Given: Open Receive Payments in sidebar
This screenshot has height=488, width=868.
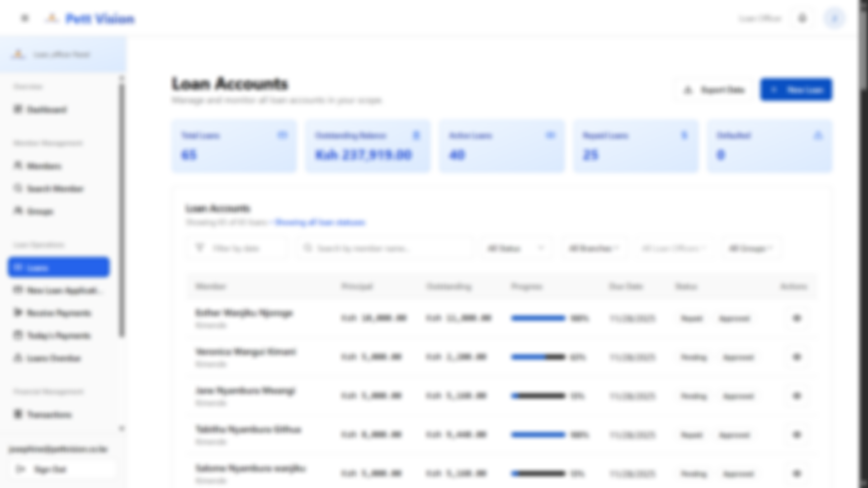Looking at the screenshot, I should pos(59,313).
